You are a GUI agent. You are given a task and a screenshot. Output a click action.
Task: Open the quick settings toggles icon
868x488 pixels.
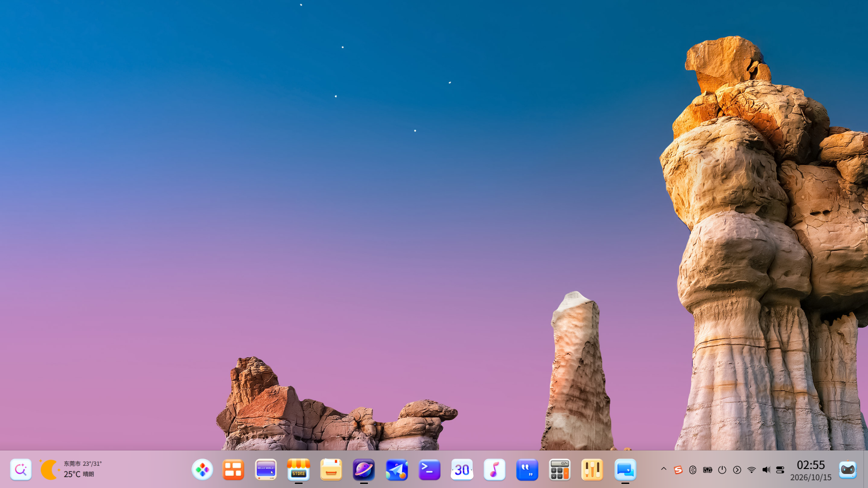(x=780, y=470)
